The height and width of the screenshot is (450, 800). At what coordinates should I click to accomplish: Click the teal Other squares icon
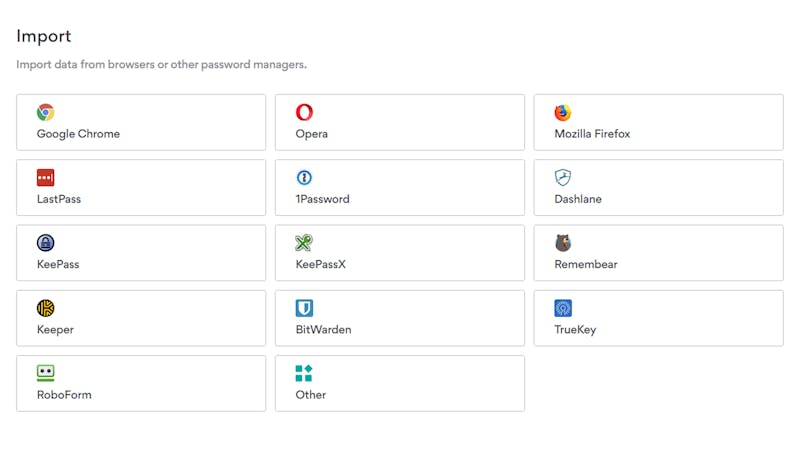click(304, 373)
